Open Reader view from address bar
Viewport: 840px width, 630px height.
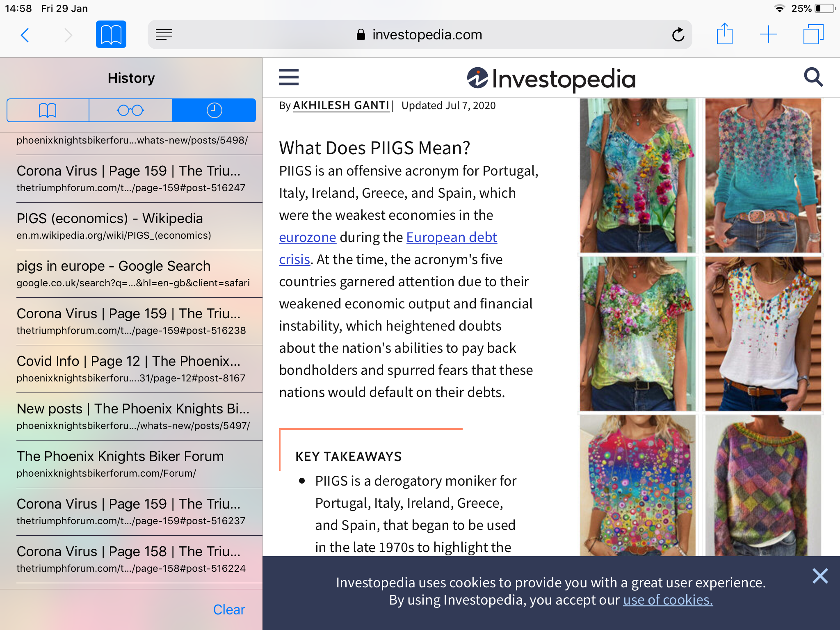[x=164, y=34]
